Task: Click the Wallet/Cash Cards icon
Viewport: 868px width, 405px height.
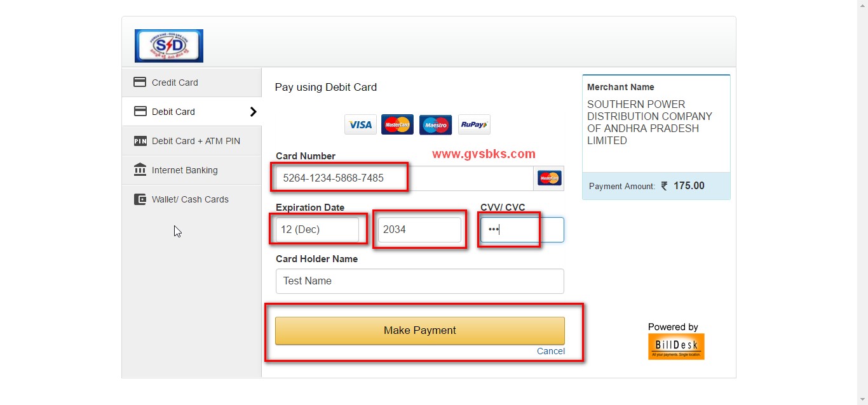Action: coord(140,199)
